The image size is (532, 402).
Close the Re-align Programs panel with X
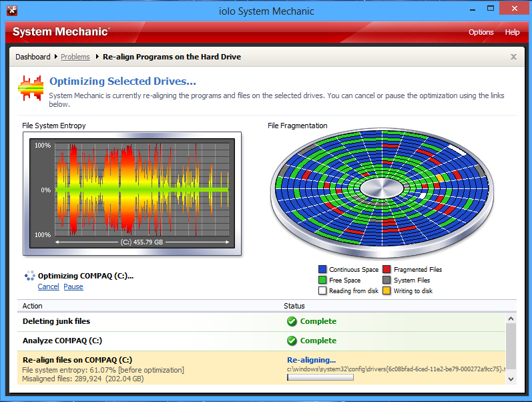(x=514, y=57)
